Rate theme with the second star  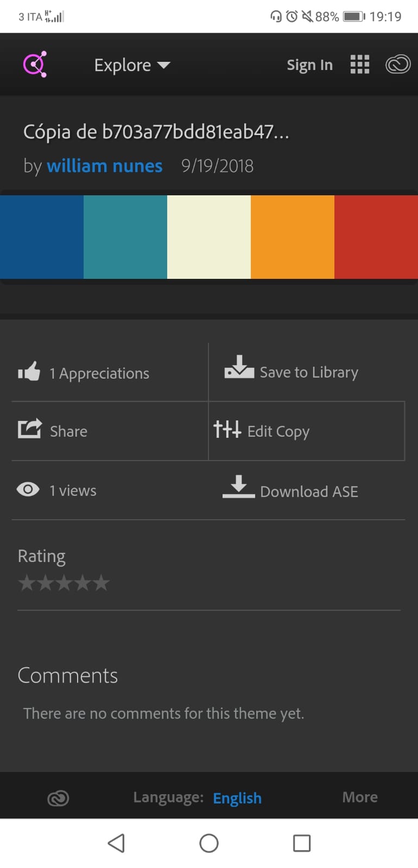click(45, 583)
